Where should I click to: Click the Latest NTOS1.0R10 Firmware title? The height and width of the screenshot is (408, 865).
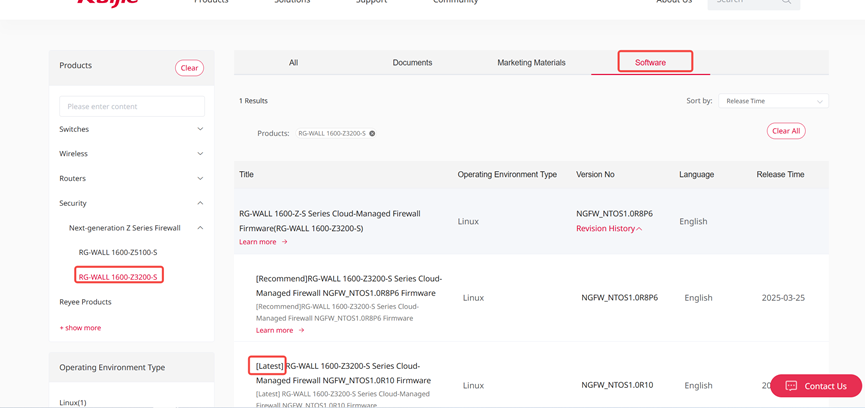click(343, 373)
